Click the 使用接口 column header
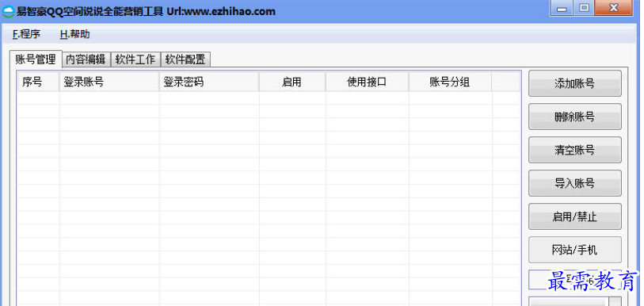The width and height of the screenshot is (644, 306). pyautogui.click(x=368, y=82)
